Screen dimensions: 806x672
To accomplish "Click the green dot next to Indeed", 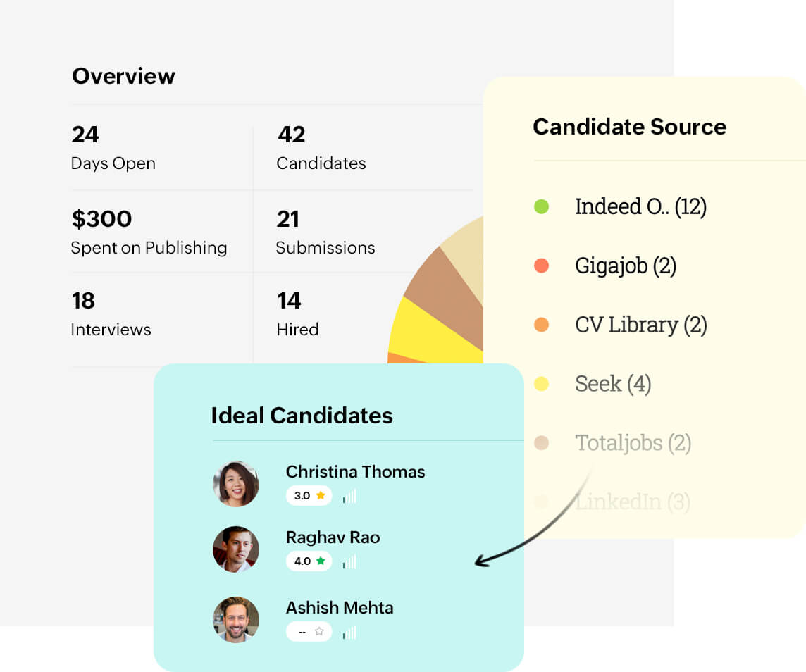I will pos(541,207).
